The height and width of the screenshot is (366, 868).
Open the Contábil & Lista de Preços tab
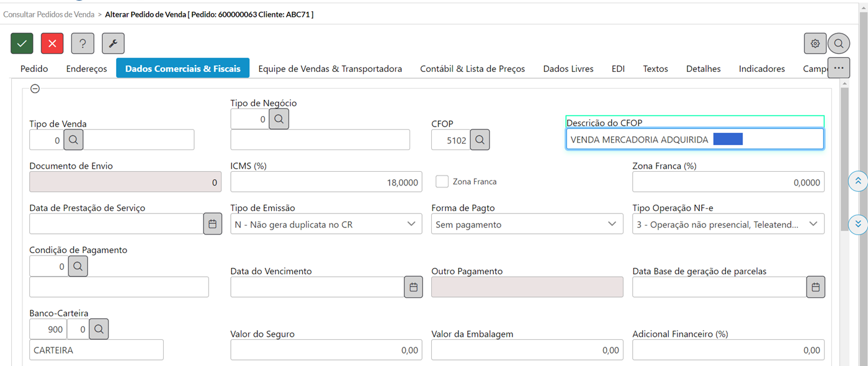click(473, 69)
